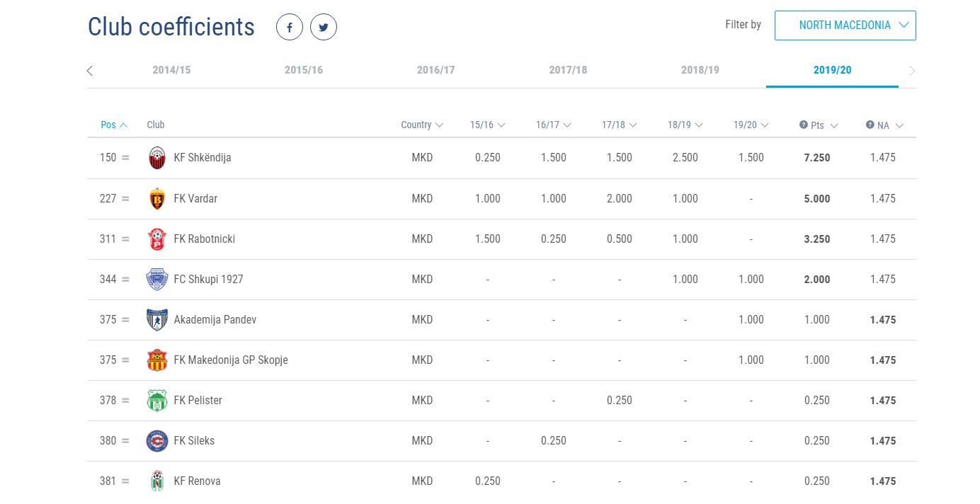Click the FK Vardar club crest
Image resolution: width=980 pixels, height=504 pixels.
157,199
